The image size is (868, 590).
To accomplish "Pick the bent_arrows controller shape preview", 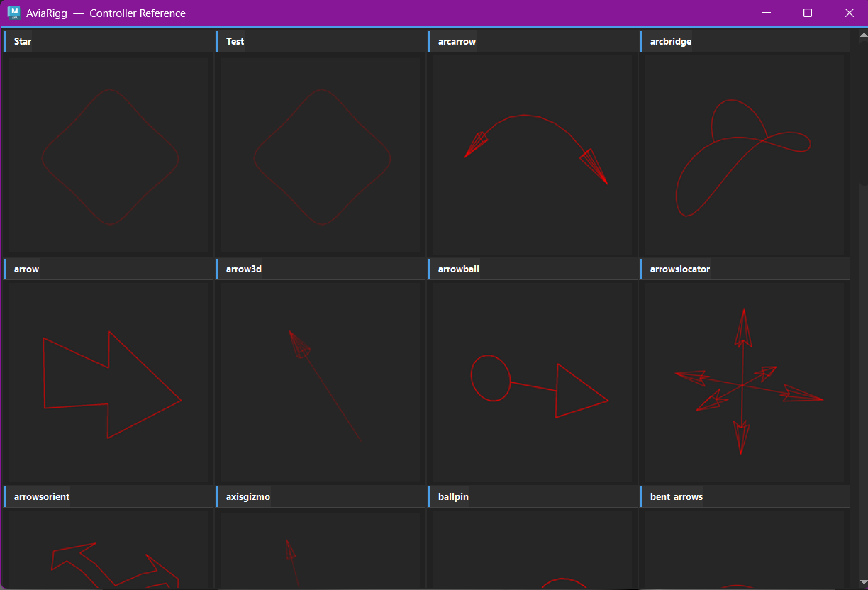I will click(x=744, y=550).
